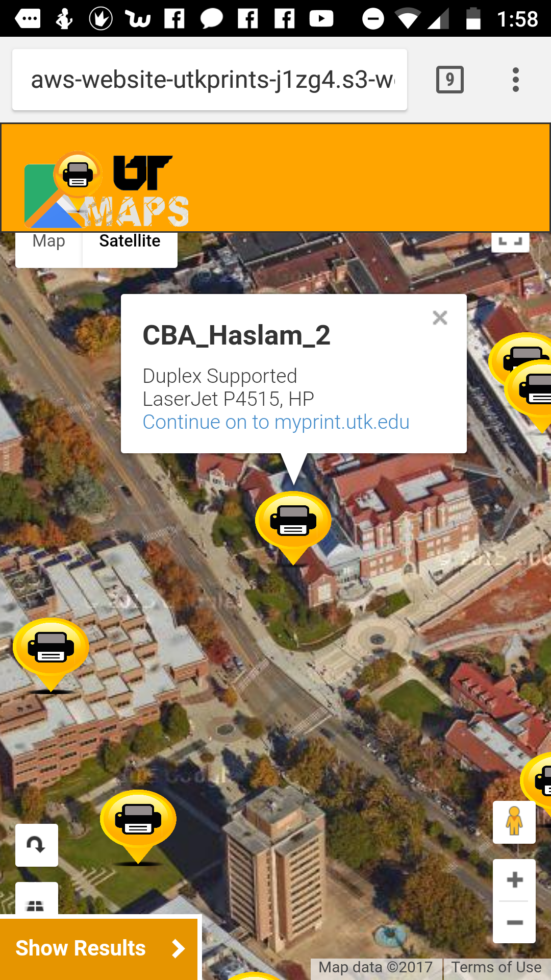551x980 pixels.
Task: Open the Chrome three-dot menu
Action: [x=516, y=80]
